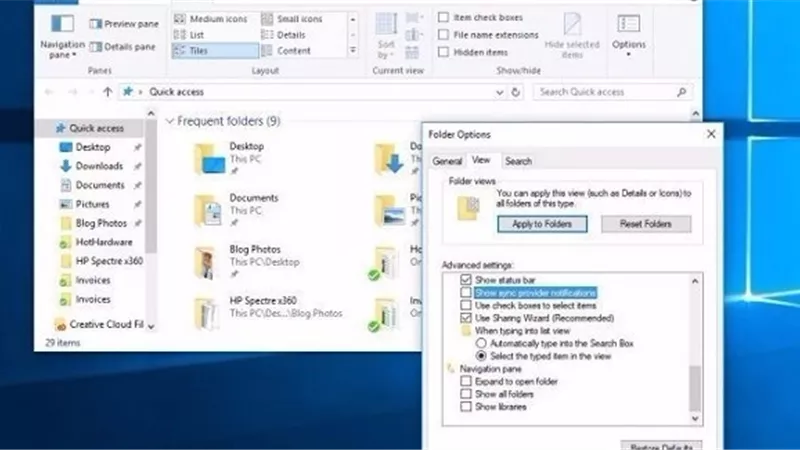
Task: Select the Content layout option
Action: pyautogui.click(x=286, y=51)
